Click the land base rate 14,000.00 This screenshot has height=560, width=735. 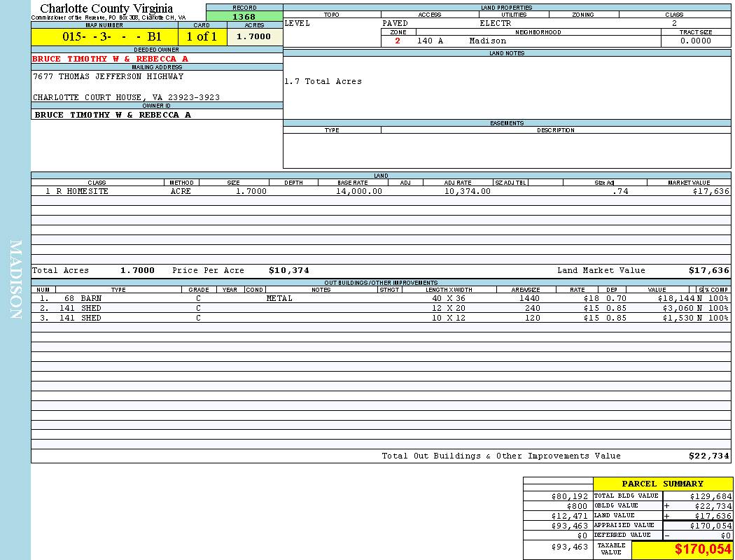click(359, 191)
